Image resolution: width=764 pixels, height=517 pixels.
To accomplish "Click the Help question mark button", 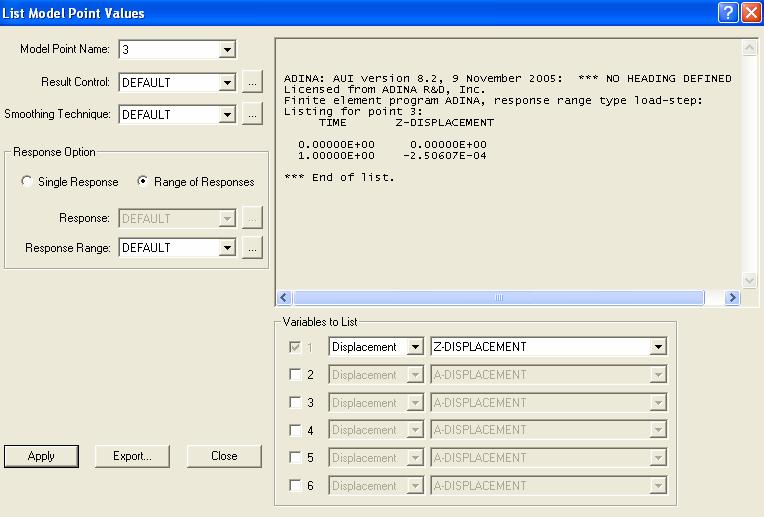I will click(727, 13).
